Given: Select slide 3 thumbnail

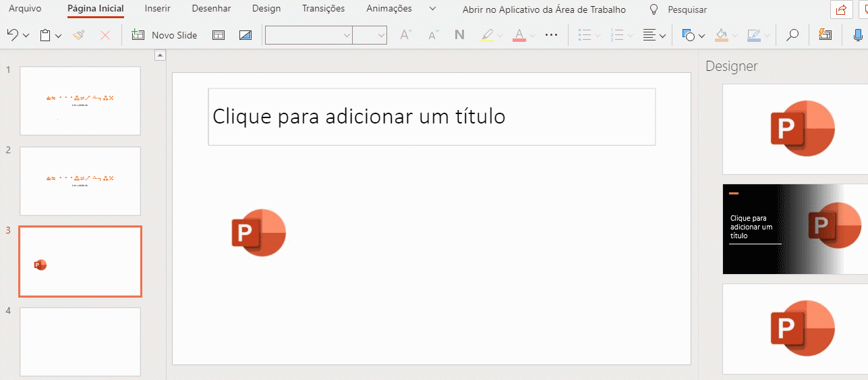Looking at the screenshot, I should [x=80, y=261].
